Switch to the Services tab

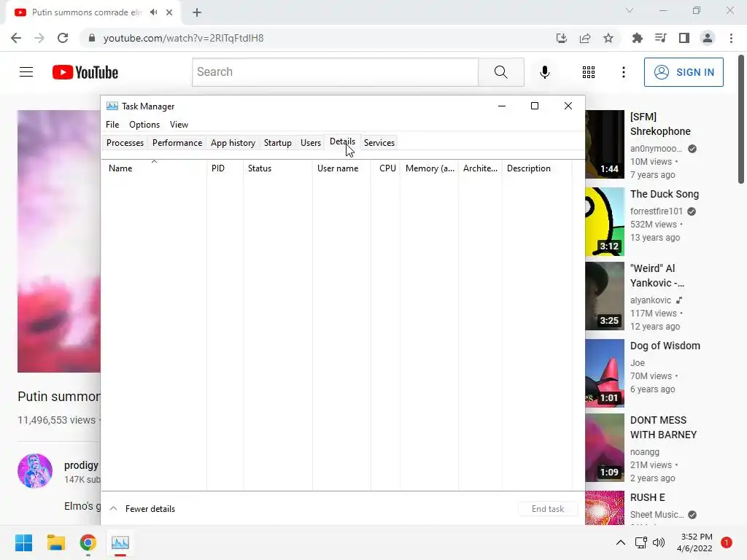point(379,143)
